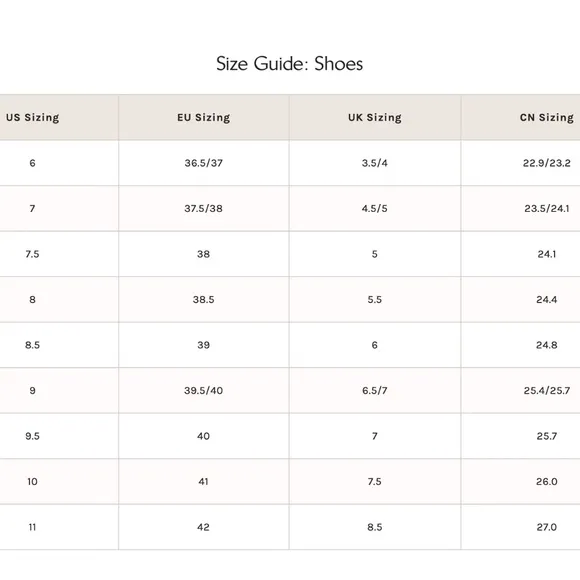Click the UK size 8.5 cell

(x=375, y=527)
